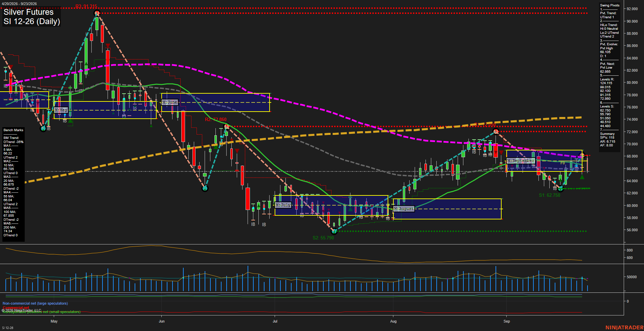Screen dimensions: 644x331
Task: Click the M:September monthly range label
Action: [x=521, y=161]
